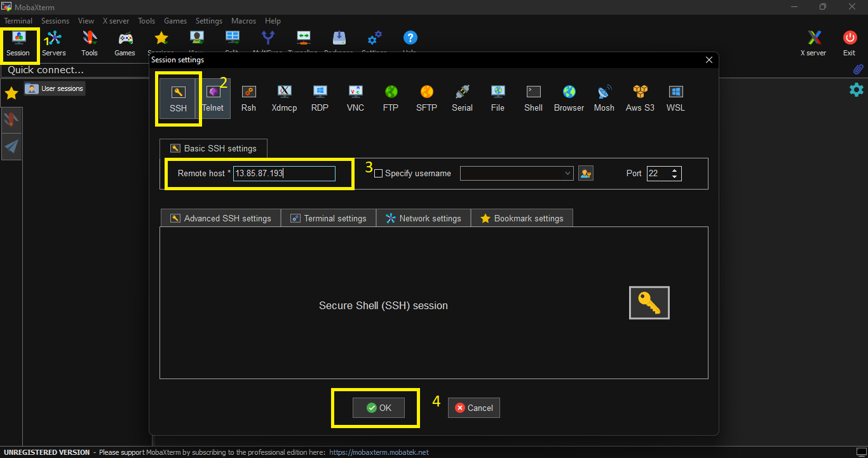Decrease port number with down arrow
The width and height of the screenshot is (868, 458).
(675, 176)
